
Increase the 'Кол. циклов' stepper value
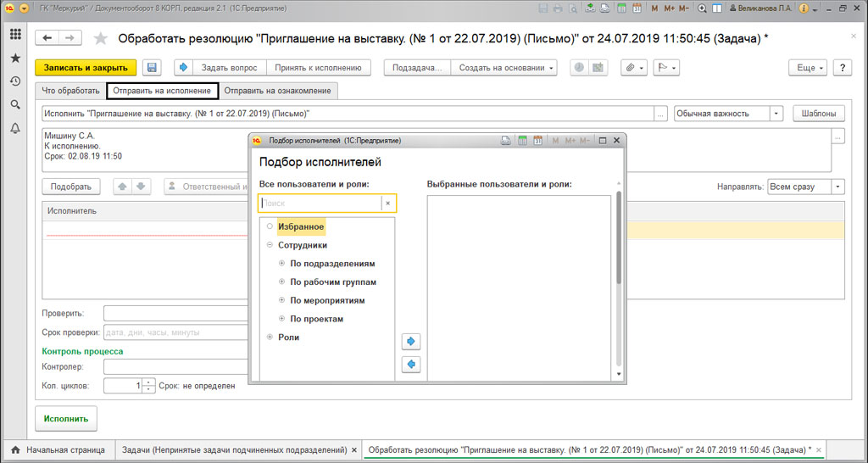point(149,382)
